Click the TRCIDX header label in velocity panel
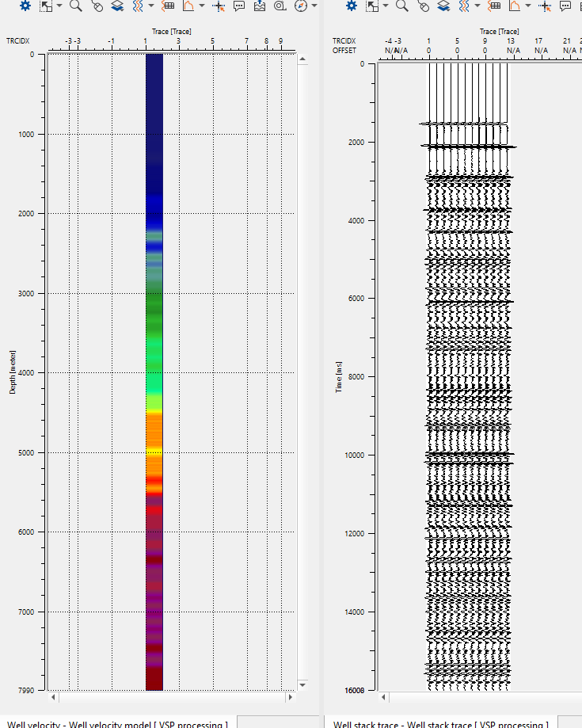The width and height of the screenshot is (582, 728). (x=18, y=41)
